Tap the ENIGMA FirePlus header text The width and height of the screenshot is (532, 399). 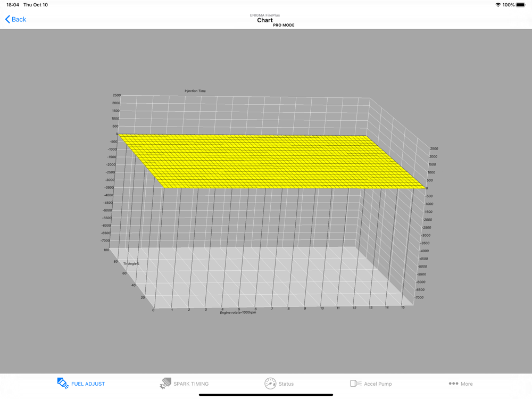pyautogui.click(x=264, y=15)
